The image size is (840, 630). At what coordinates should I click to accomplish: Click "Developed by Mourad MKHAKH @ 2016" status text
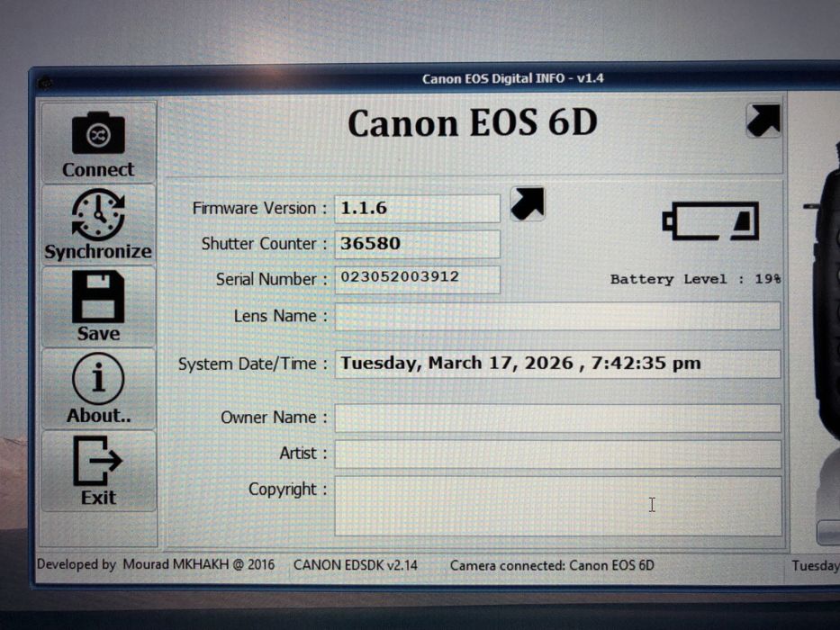[156, 564]
